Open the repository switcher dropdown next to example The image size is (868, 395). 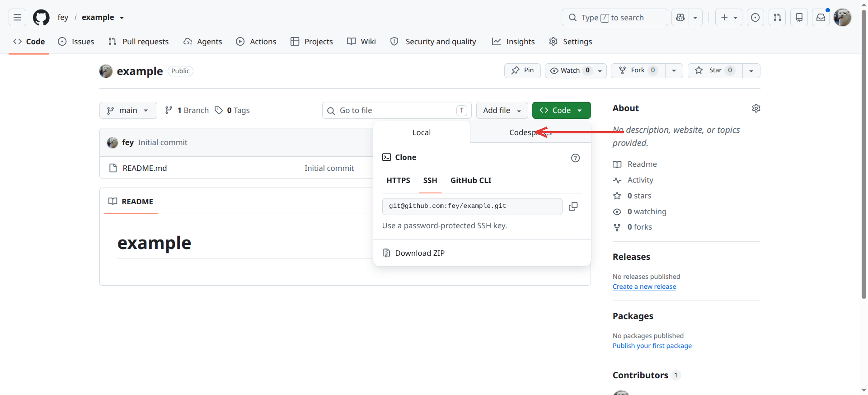pos(122,18)
